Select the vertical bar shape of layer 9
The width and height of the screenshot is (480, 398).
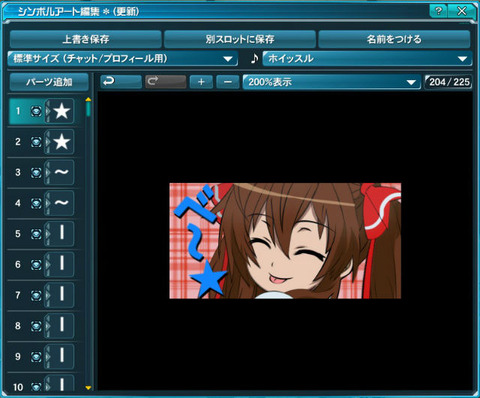[62, 356]
